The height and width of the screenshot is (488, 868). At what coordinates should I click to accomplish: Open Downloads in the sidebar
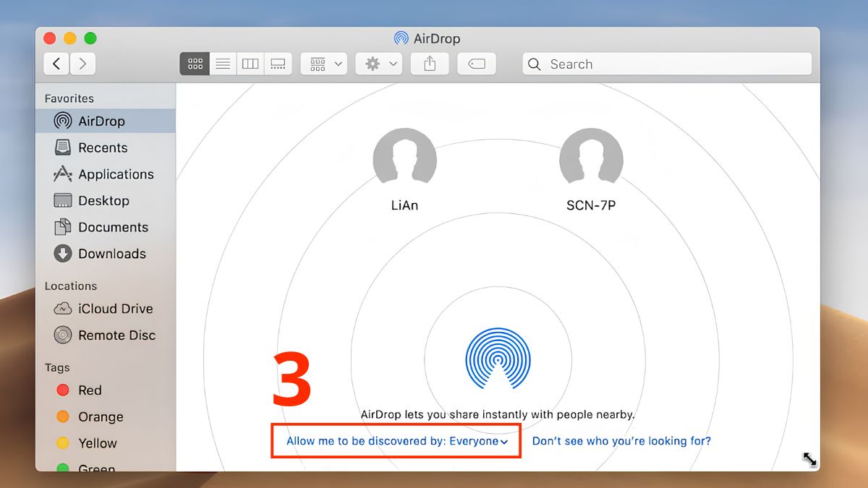coord(106,254)
